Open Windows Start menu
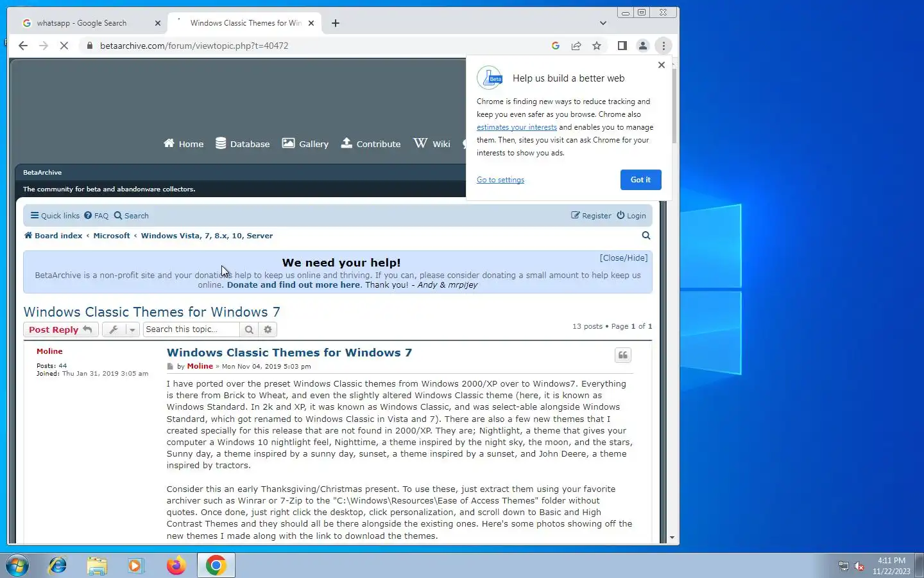Image resolution: width=924 pixels, height=578 pixels. tap(17, 566)
